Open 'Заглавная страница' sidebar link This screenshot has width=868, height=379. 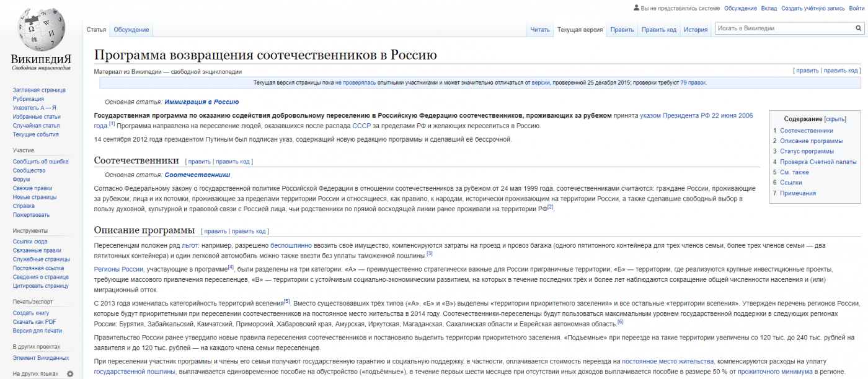point(39,90)
